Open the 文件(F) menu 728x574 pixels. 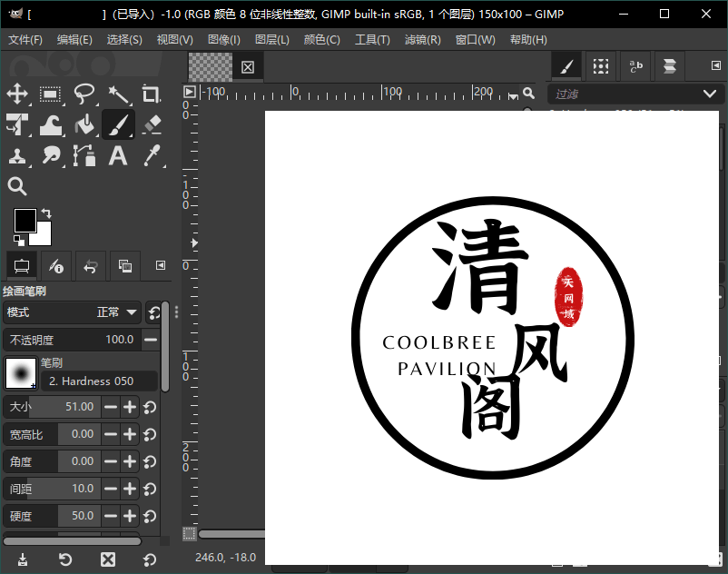(x=25, y=40)
